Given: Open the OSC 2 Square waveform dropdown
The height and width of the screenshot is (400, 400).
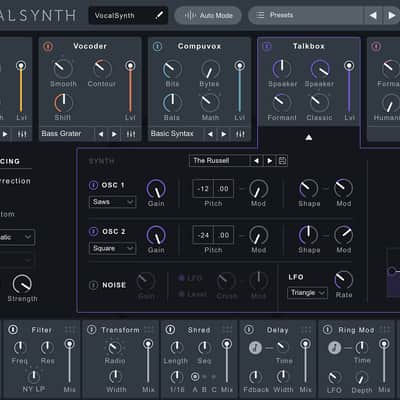Looking at the screenshot, I should [112, 249].
